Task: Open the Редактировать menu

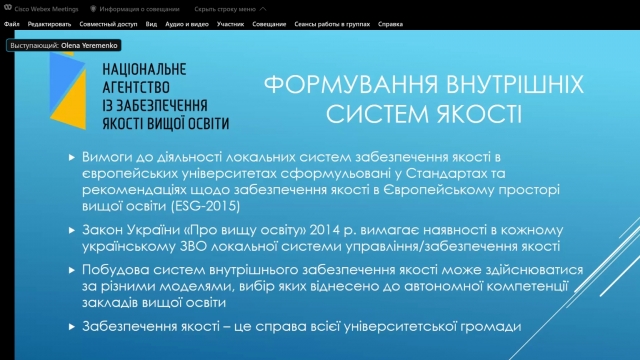Action: 49,24
